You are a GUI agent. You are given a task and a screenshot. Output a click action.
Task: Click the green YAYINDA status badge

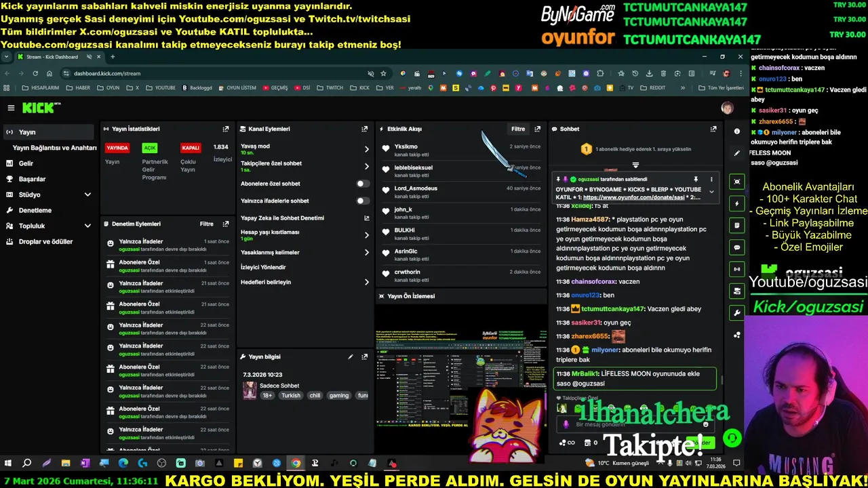point(117,148)
